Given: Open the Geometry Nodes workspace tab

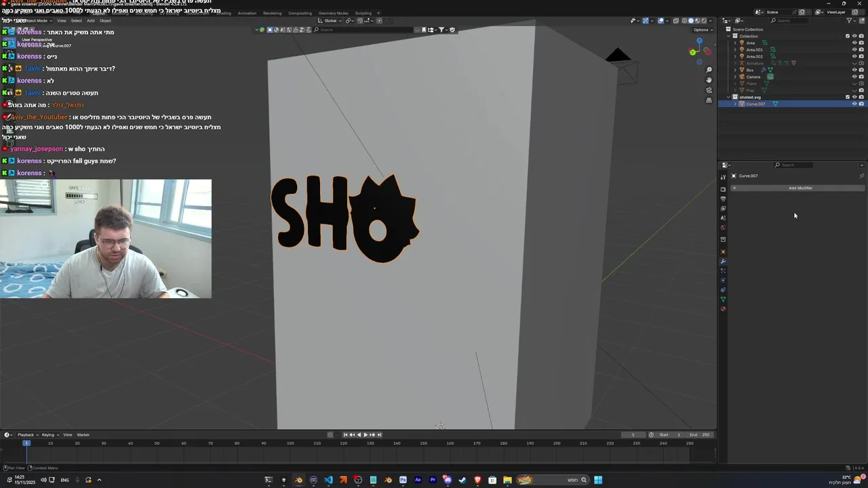Looking at the screenshot, I should pos(333,13).
